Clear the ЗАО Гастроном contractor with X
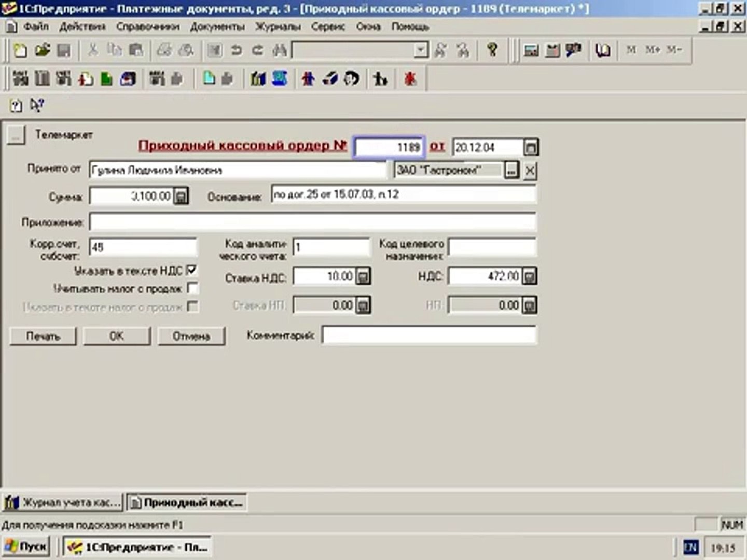This screenshot has width=747, height=560. point(529,171)
